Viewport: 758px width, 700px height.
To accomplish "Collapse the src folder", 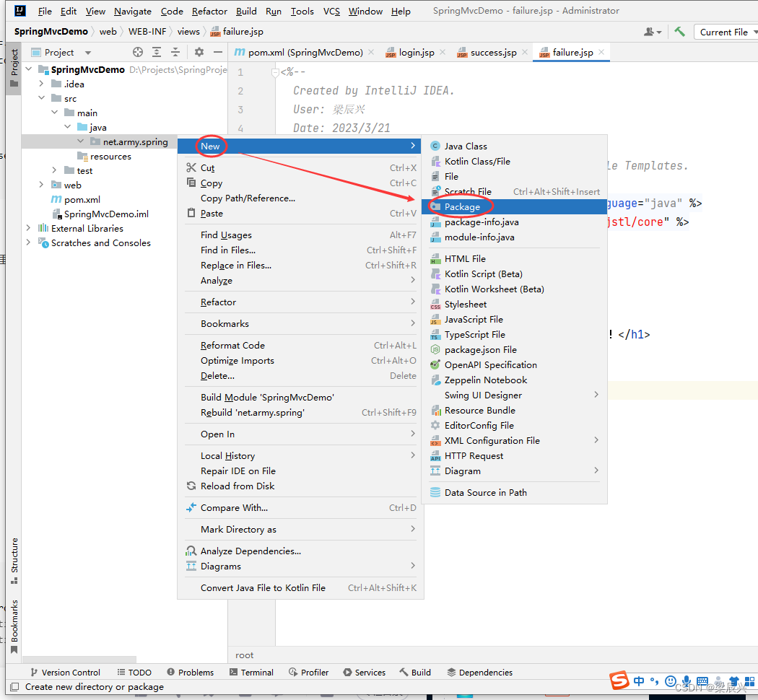I will click(42, 98).
